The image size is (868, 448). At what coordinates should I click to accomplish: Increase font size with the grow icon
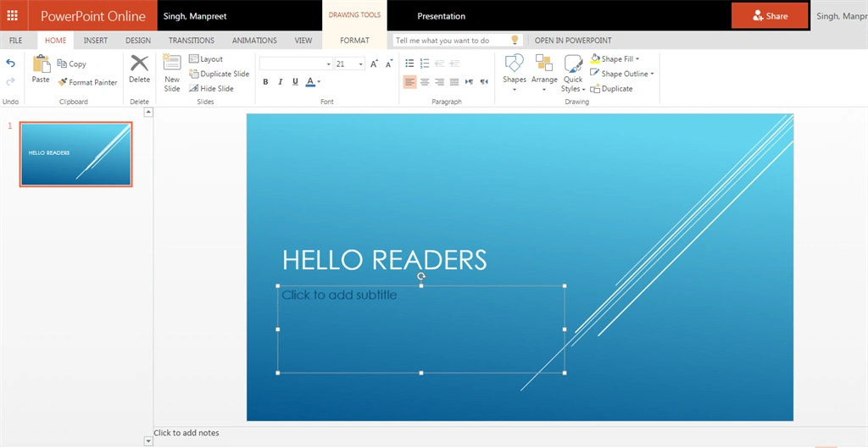pyautogui.click(x=374, y=64)
